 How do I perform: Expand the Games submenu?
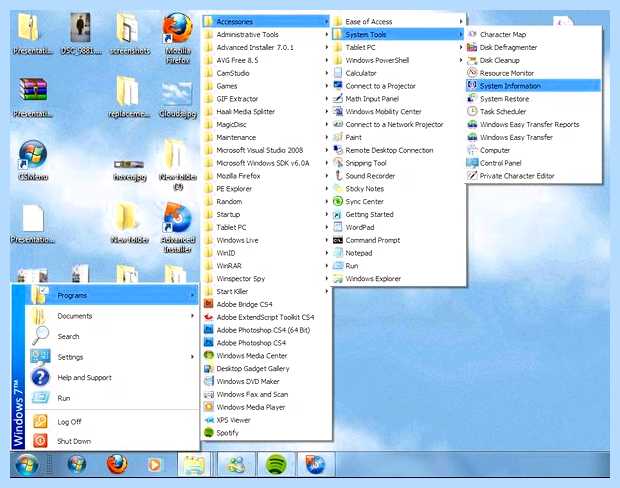[x=266, y=86]
